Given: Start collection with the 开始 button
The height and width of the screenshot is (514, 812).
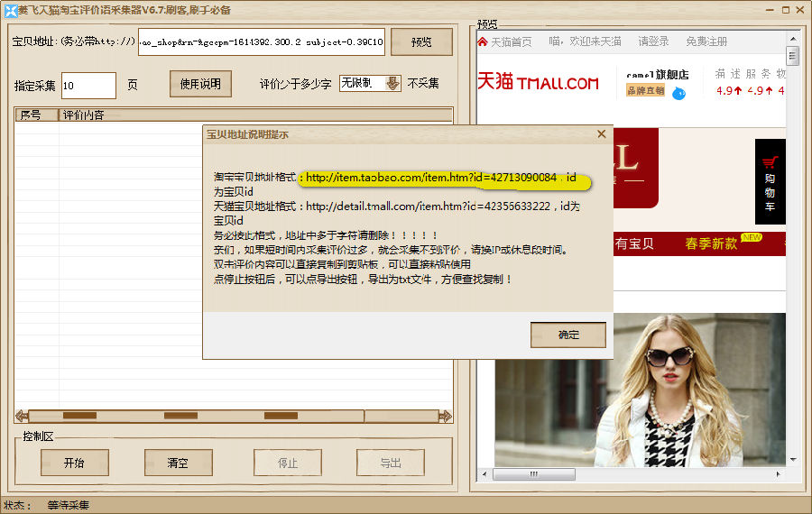Looking at the screenshot, I should point(74,463).
